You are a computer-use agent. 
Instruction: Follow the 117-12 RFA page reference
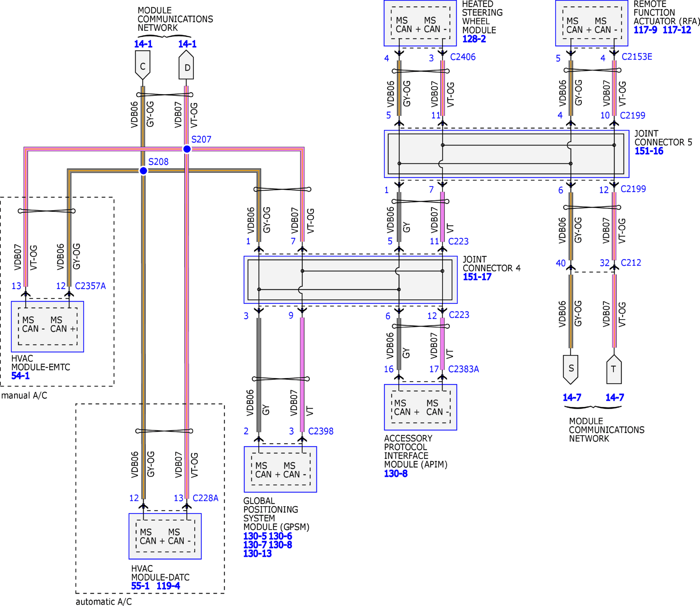click(x=677, y=30)
